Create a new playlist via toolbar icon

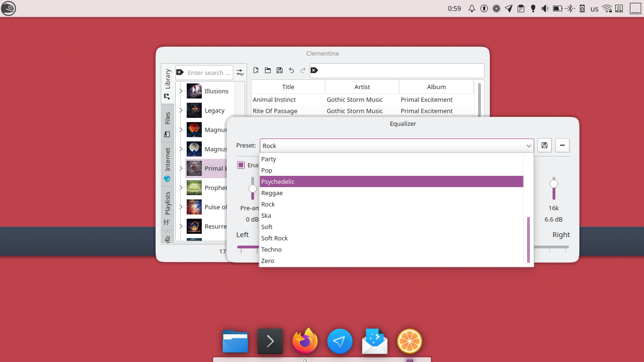coord(256,70)
